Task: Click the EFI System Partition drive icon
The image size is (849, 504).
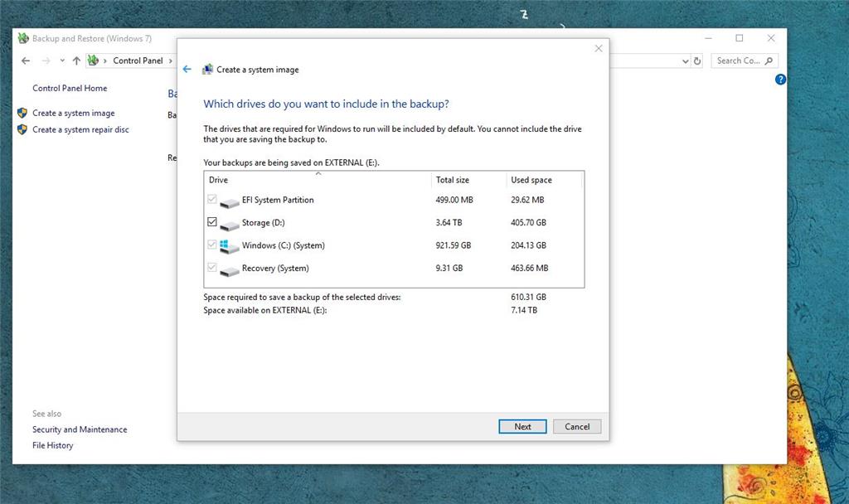Action: (230, 202)
